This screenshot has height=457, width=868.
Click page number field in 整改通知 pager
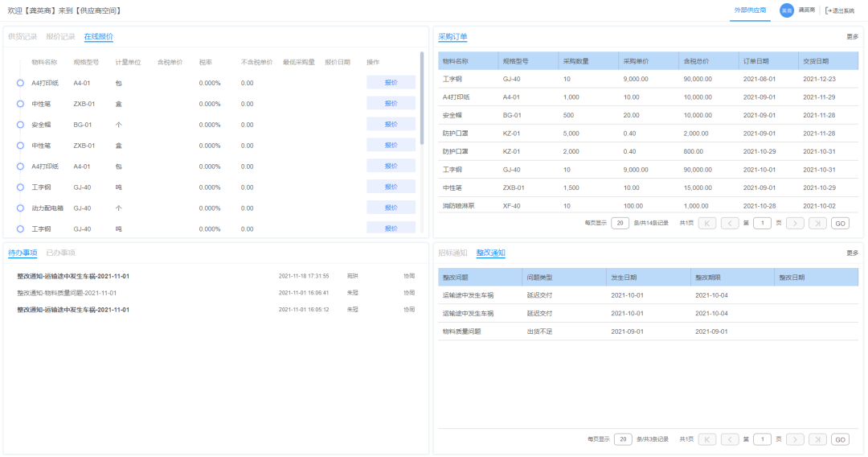tap(762, 439)
